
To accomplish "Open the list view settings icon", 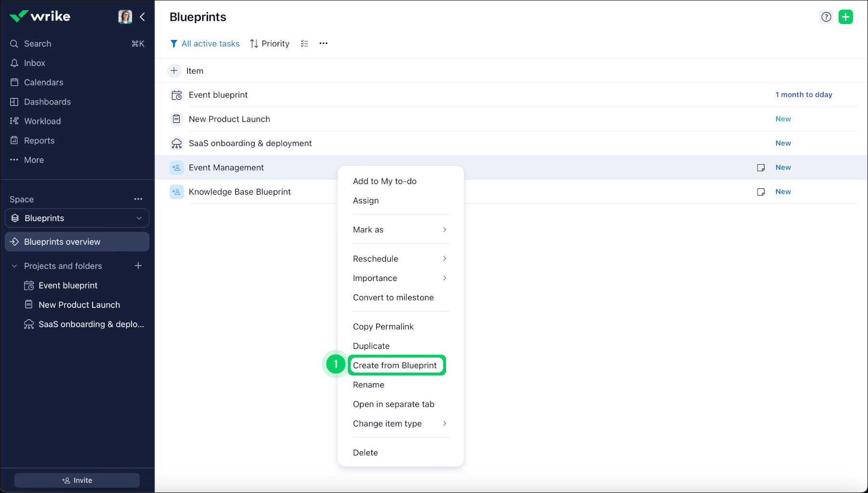I will click(x=304, y=43).
